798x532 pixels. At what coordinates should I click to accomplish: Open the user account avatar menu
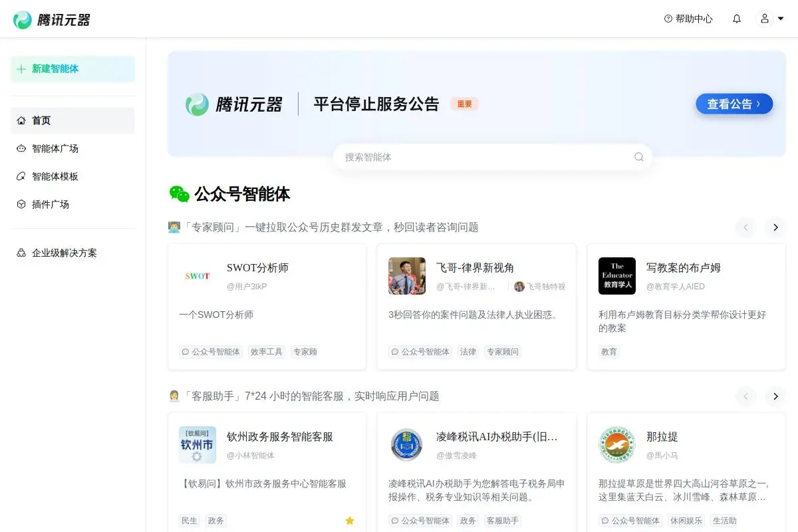[x=765, y=19]
